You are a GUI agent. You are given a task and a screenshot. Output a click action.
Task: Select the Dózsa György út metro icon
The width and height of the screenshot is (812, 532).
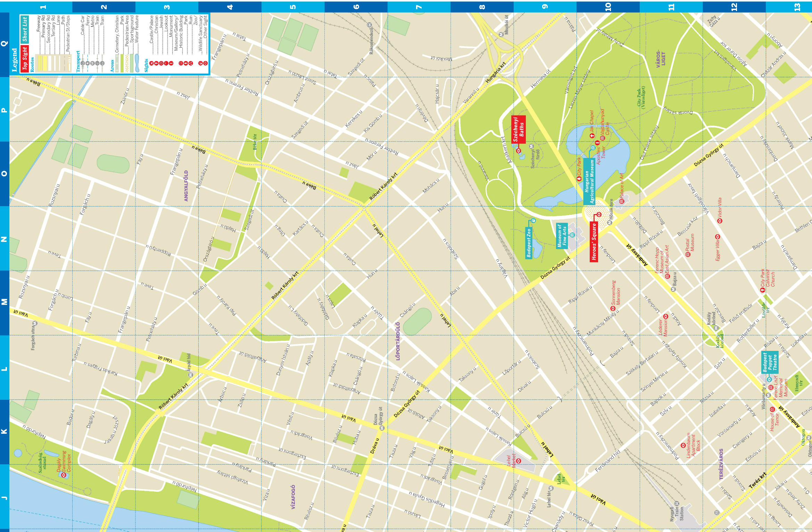click(x=382, y=428)
